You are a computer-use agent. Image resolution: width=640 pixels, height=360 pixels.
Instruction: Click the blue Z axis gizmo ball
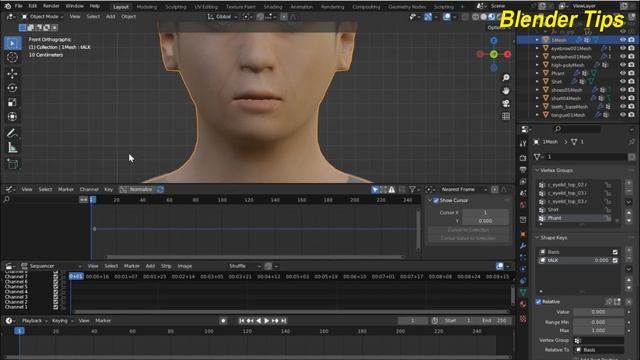click(x=494, y=40)
